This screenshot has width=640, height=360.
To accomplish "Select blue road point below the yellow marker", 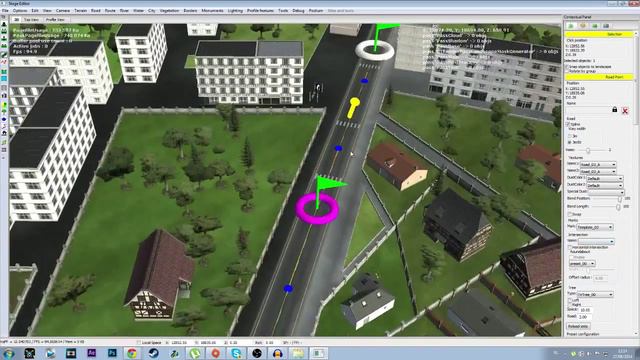I will tap(338, 149).
